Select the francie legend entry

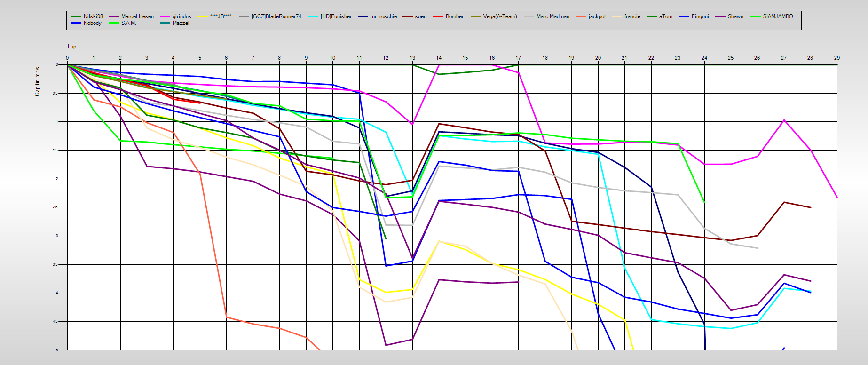[632, 16]
